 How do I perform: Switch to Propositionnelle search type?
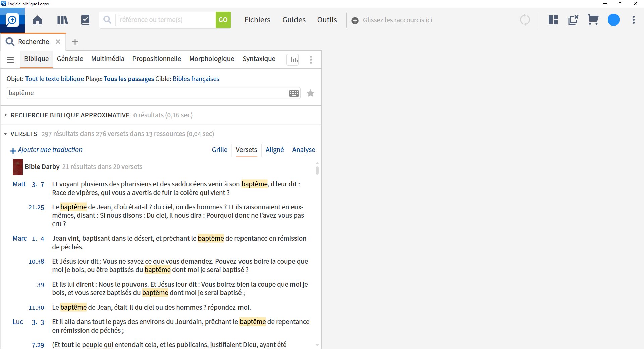pos(157,59)
